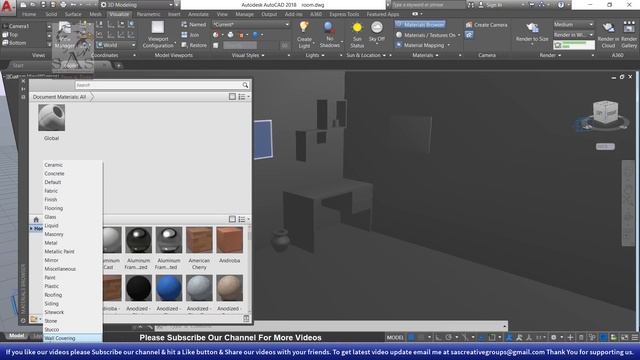Viewport: 640px width, 360px height.
Task: Open the Start file tab
Action: click(x=18, y=65)
